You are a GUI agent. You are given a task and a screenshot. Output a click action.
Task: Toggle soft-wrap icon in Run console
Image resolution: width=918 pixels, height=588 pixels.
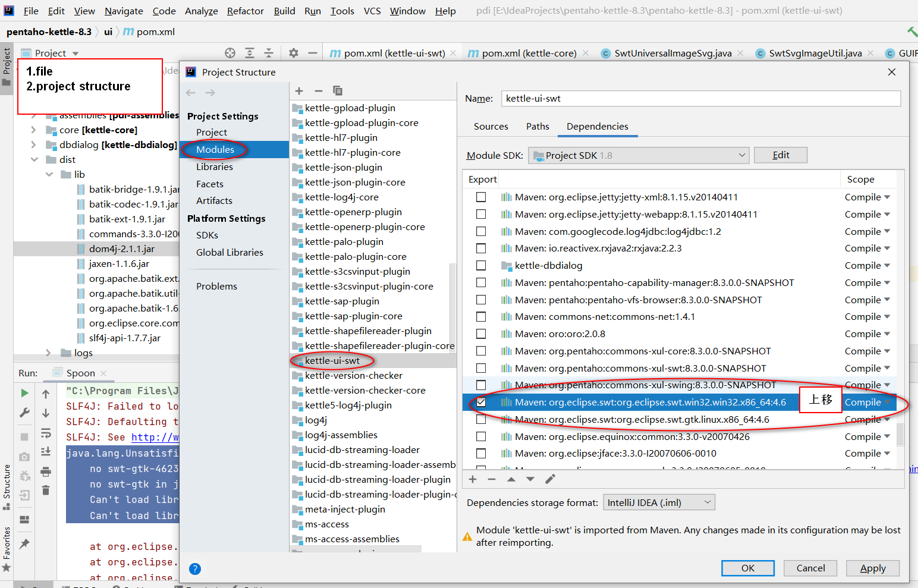coord(46,433)
